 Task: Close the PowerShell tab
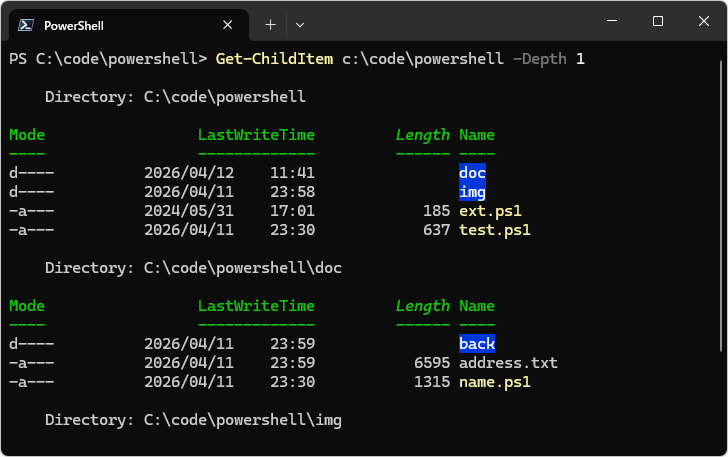[x=229, y=25]
